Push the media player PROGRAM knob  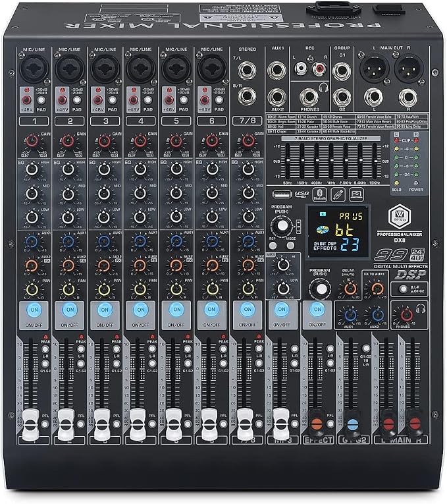[282, 225]
